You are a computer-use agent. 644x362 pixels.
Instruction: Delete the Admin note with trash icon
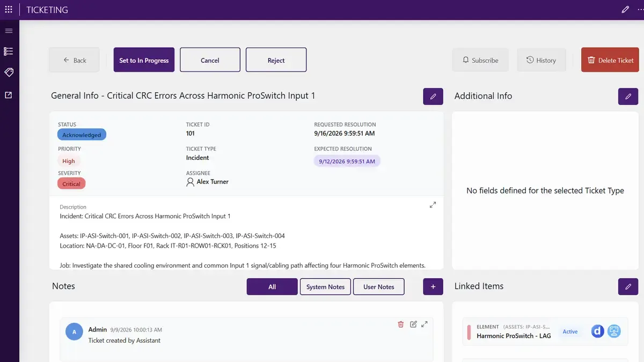click(x=400, y=324)
